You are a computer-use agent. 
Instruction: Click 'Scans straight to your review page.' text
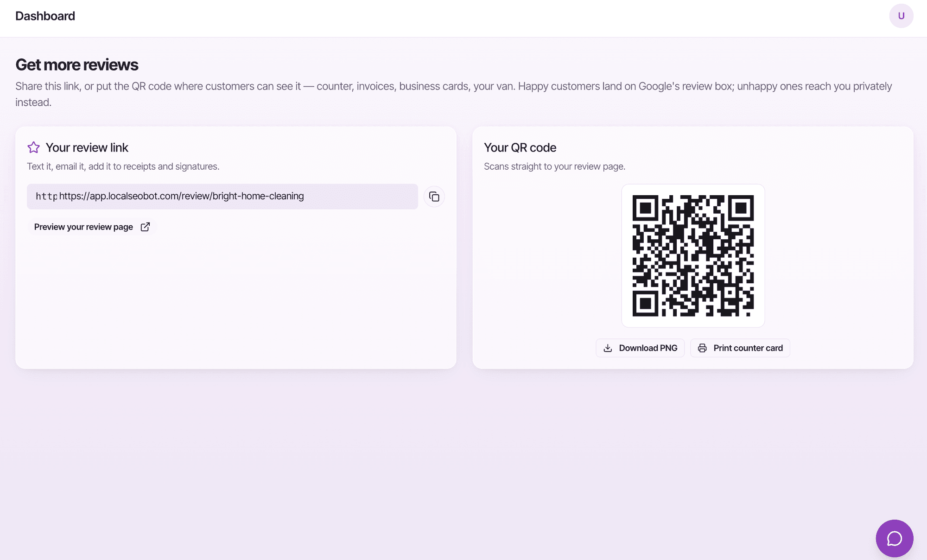(x=554, y=166)
